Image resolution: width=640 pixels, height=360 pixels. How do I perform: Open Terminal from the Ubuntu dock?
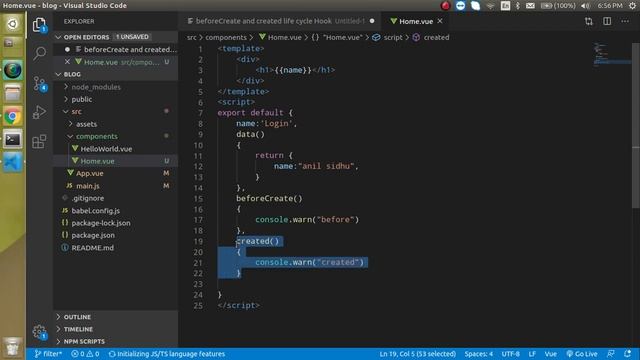[13, 140]
